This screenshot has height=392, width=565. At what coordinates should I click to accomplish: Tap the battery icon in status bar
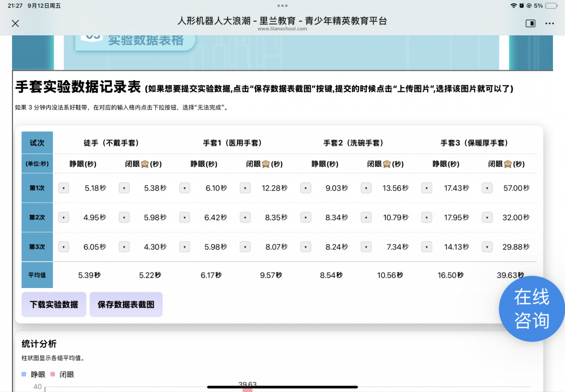click(552, 5)
